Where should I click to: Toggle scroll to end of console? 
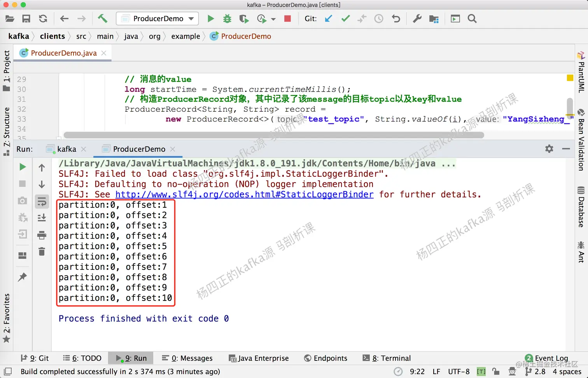click(42, 218)
